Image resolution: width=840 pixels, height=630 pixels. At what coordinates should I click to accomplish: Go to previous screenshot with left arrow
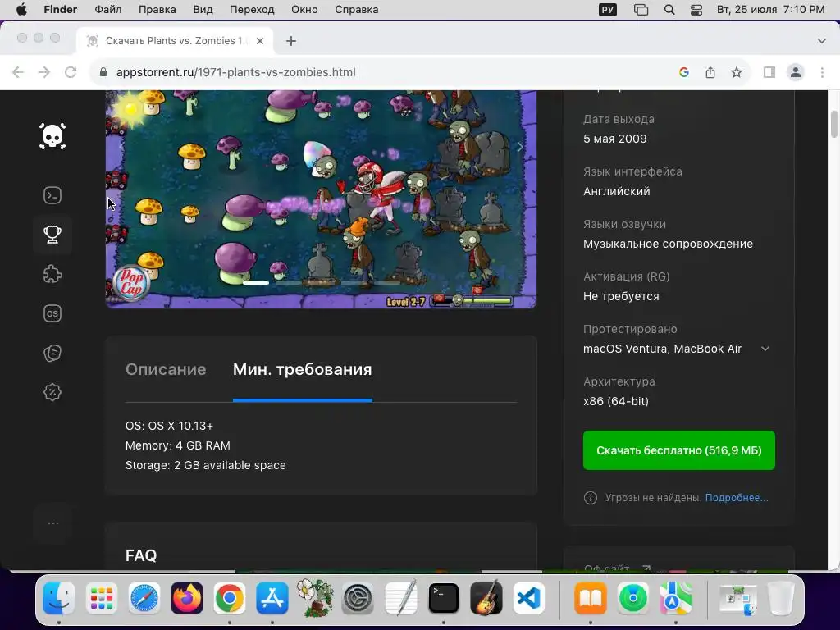pos(121,145)
